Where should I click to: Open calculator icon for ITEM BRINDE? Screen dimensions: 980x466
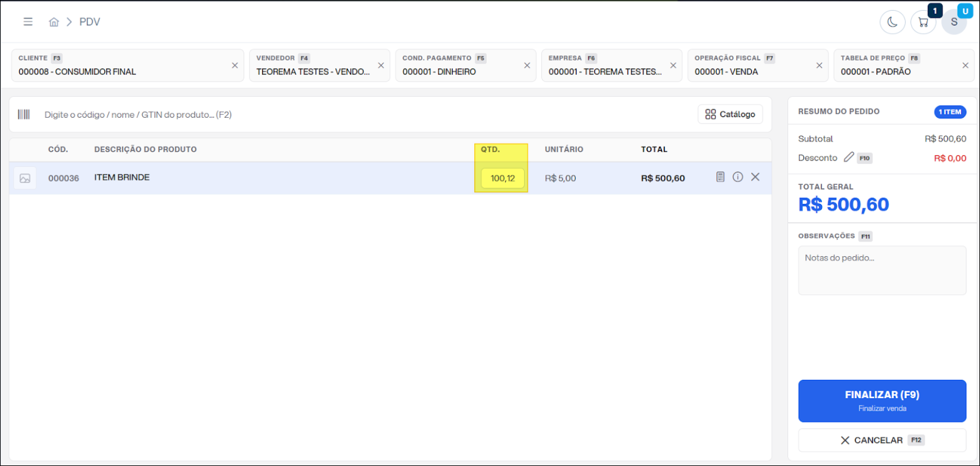pyautogui.click(x=720, y=177)
